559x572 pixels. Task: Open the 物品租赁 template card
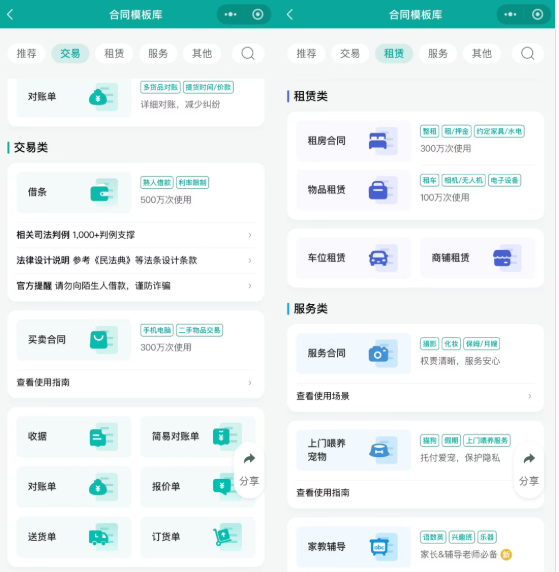(x=353, y=190)
